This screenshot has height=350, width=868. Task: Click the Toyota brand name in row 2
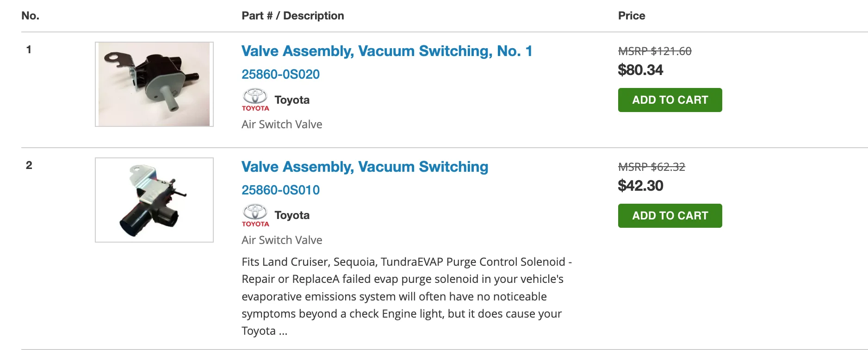pyautogui.click(x=292, y=215)
